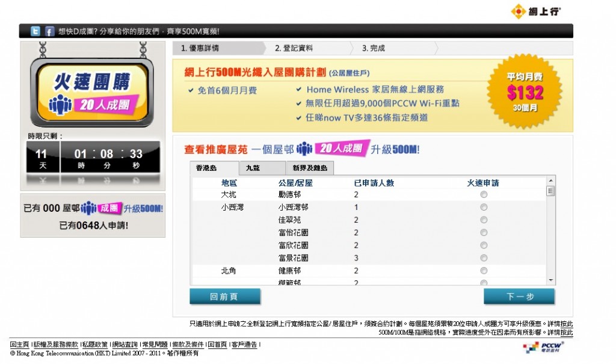Open the 網站查詢 footer link

(125, 344)
